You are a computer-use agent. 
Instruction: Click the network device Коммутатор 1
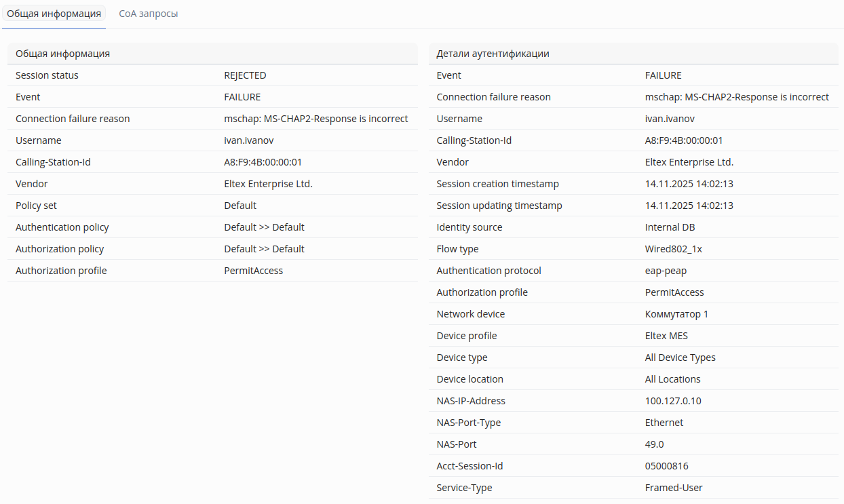click(x=676, y=314)
